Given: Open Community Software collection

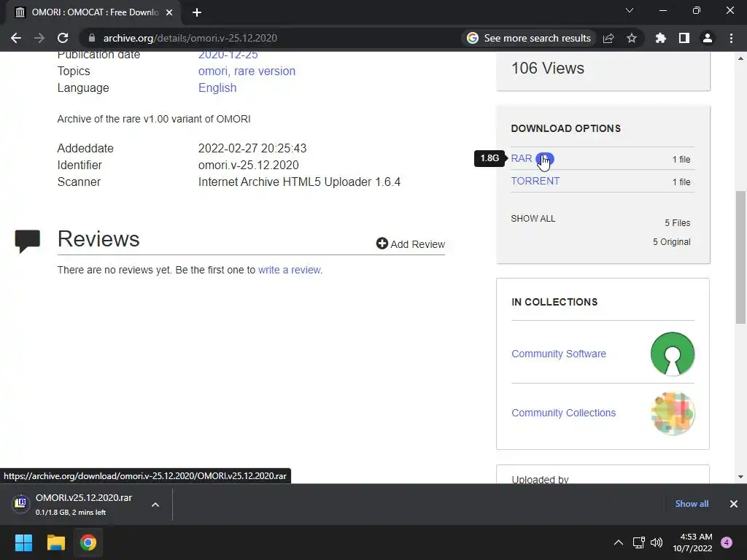Looking at the screenshot, I should (558, 354).
